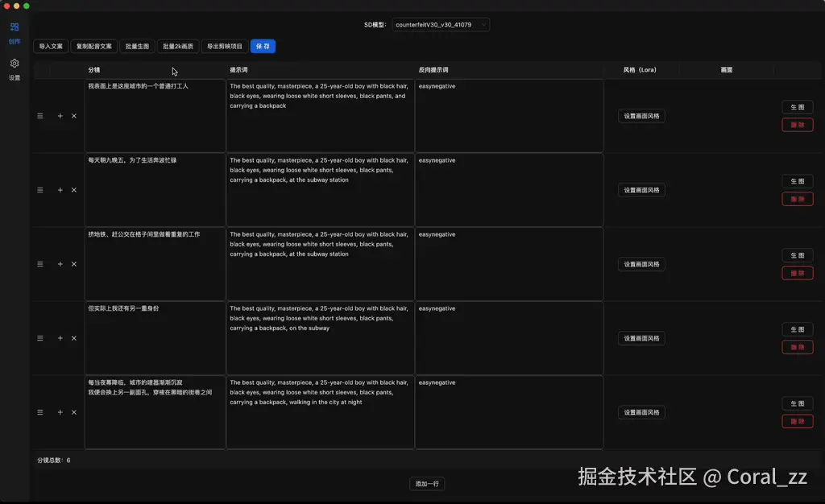Edit the 但实际上我还有另一重身份 storyboard cell

point(155,338)
